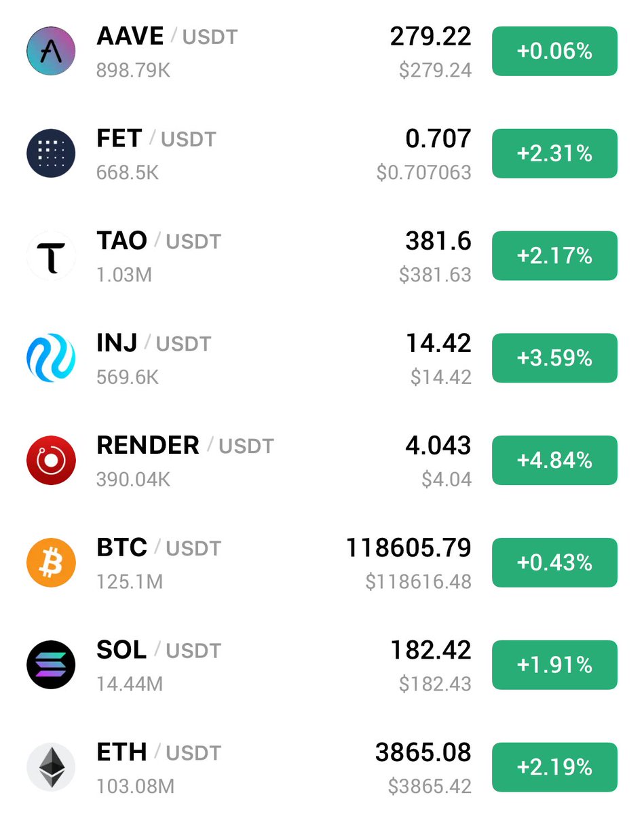Open the BTC / USDT pair name
Screen dimensions: 644x814
coord(159,547)
